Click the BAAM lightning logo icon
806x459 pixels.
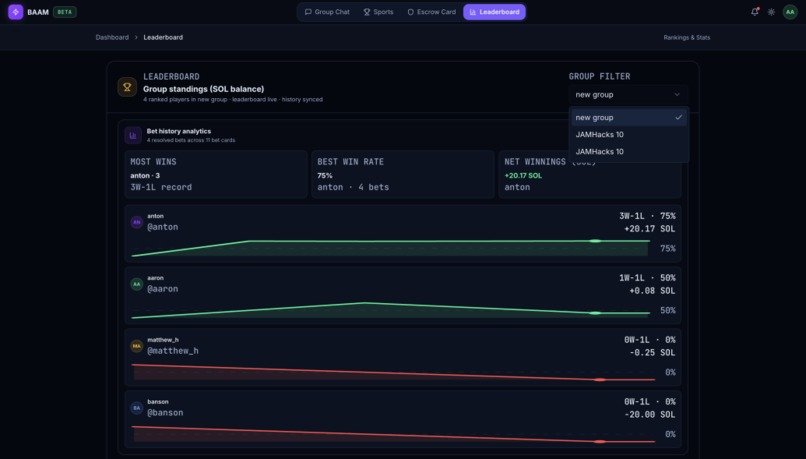click(x=15, y=12)
